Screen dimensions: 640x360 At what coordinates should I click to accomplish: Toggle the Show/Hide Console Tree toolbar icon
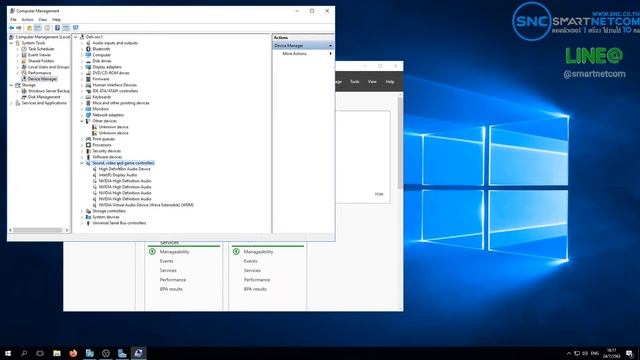[38, 28]
